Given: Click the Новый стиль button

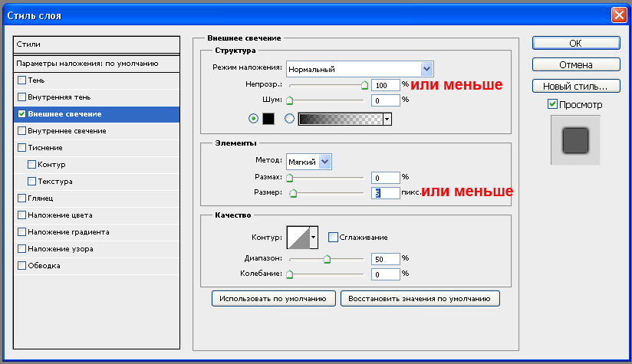Looking at the screenshot, I should (576, 86).
